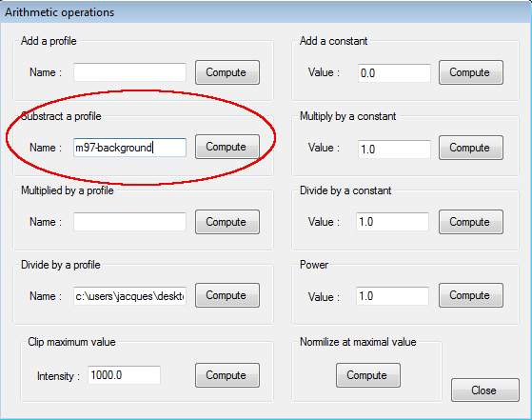Click the Divide by a constant Value field
Viewport: 532px width, 420px height.
[392, 222]
